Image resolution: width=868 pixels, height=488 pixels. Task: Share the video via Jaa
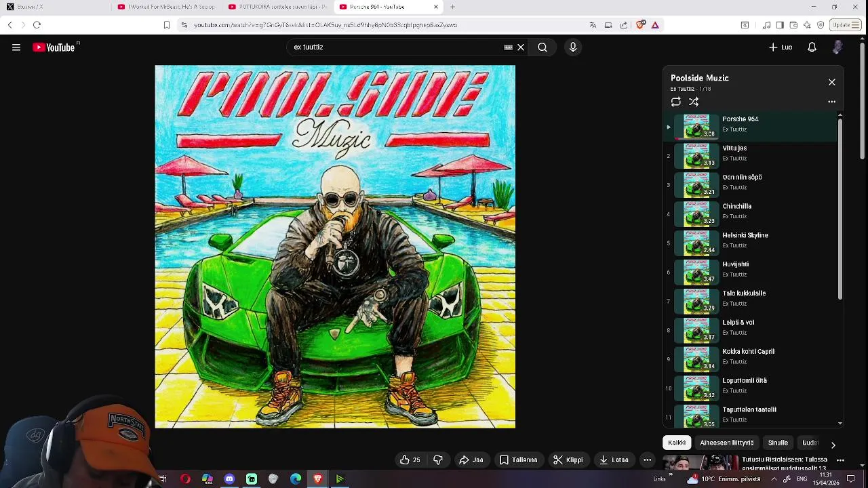click(471, 460)
